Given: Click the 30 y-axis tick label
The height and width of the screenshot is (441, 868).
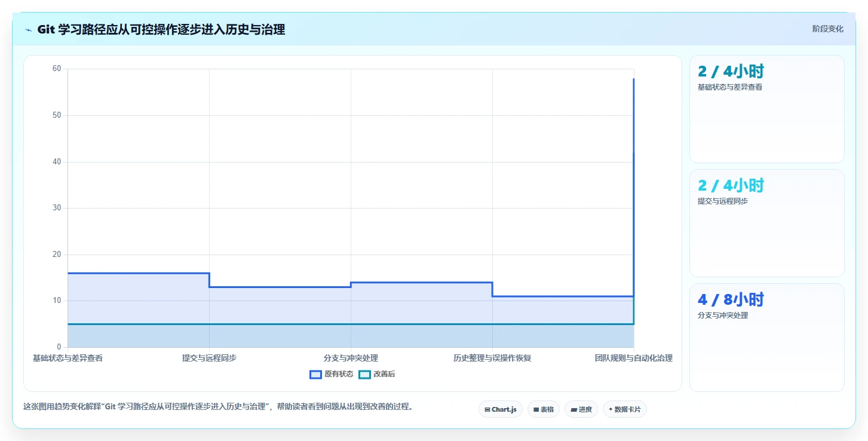Looking at the screenshot, I should 57,208.
